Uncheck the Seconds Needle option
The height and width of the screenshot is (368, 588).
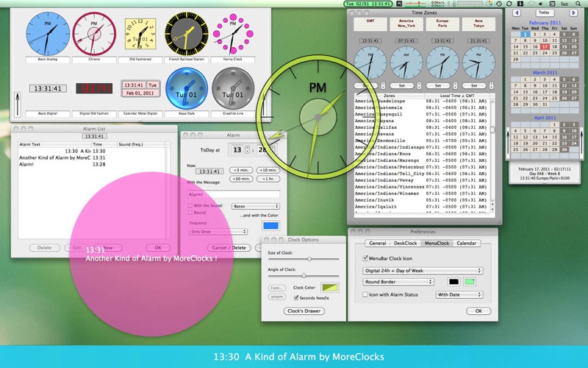296,298
